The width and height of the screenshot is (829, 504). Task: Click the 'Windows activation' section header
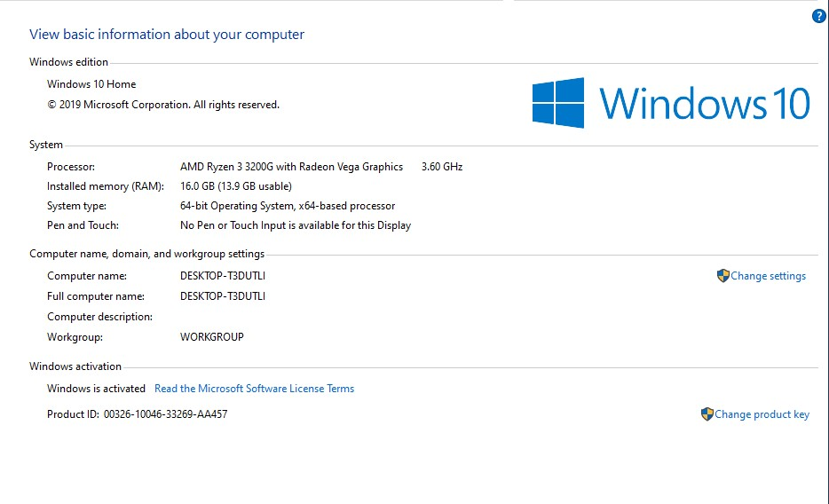coord(75,366)
